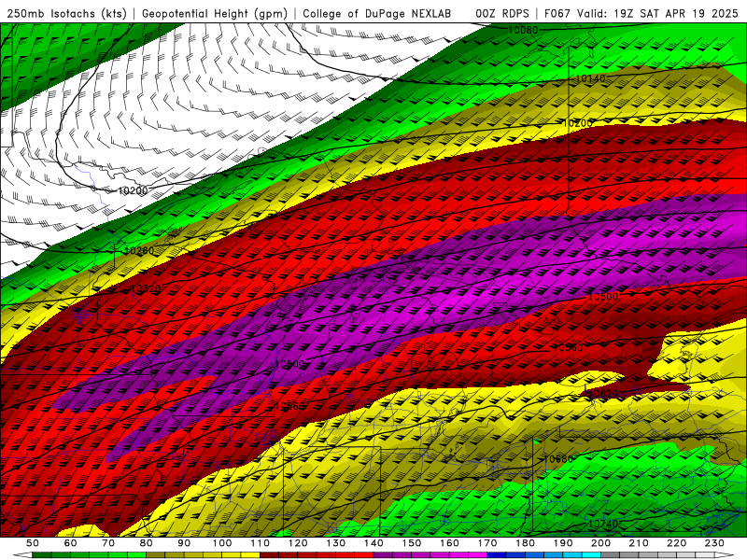Select the 80 value on the color scale

tap(147, 543)
